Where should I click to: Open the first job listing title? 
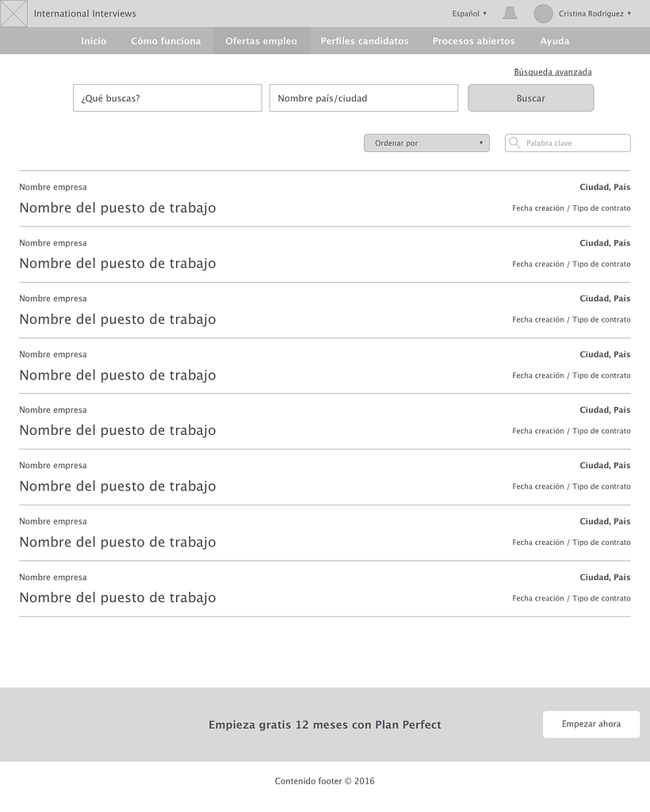[117, 208]
